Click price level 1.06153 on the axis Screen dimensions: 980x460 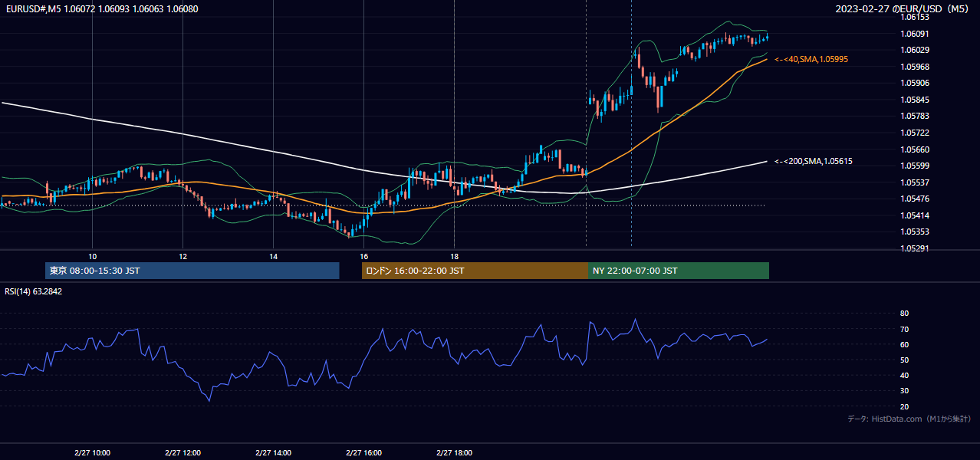914,17
